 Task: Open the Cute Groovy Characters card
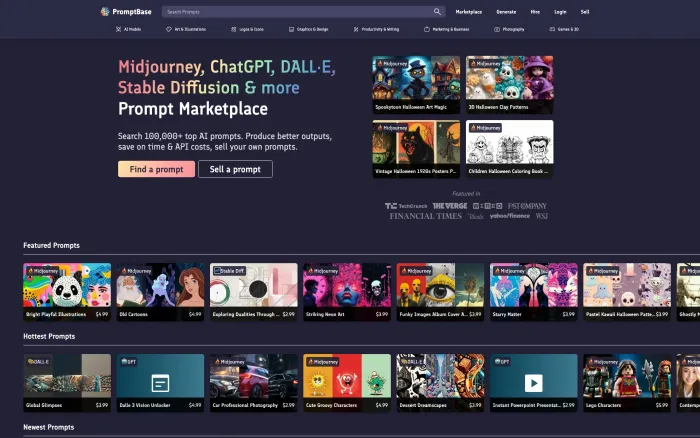pos(347,383)
